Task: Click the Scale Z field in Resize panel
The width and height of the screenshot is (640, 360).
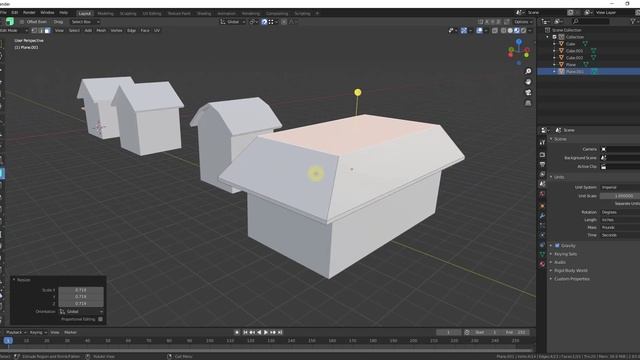Action: click(81, 304)
